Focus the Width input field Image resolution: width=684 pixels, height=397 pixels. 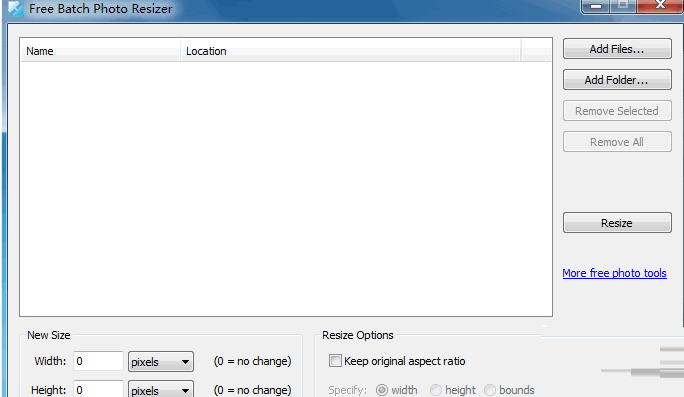pos(99,361)
